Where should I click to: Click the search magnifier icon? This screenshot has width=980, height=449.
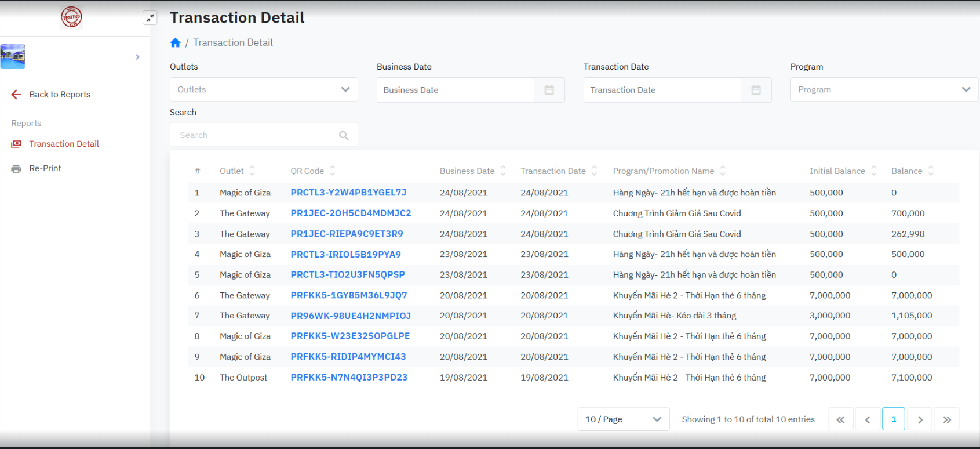[344, 135]
